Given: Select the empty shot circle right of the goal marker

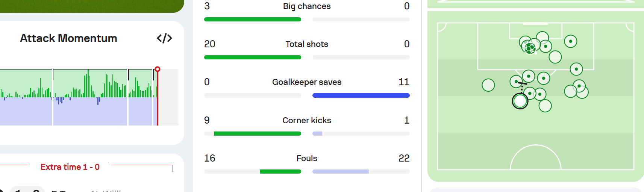Looking at the screenshot, I should pos(555,57).
